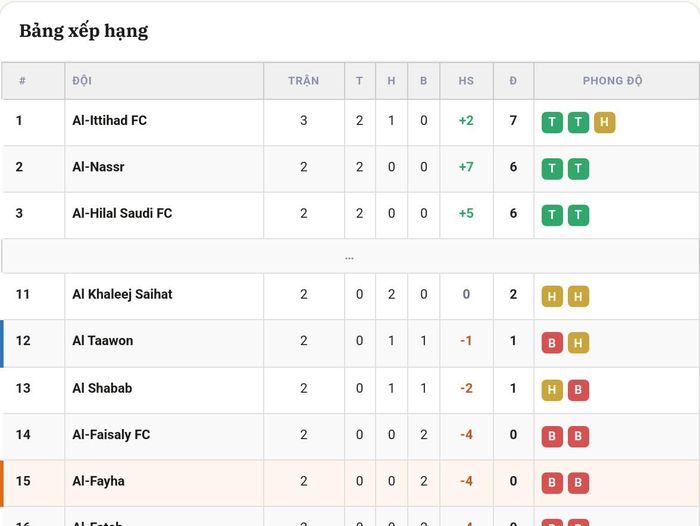Click the first green T badge of Al-Nassr
This screenshot has height=526, width=700.
[x=552, y=168]
